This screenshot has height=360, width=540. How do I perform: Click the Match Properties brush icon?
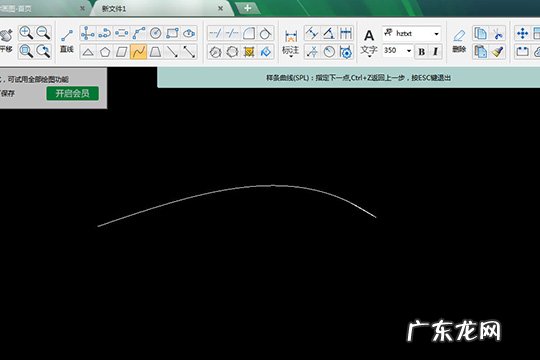click(x=497, y=52)
